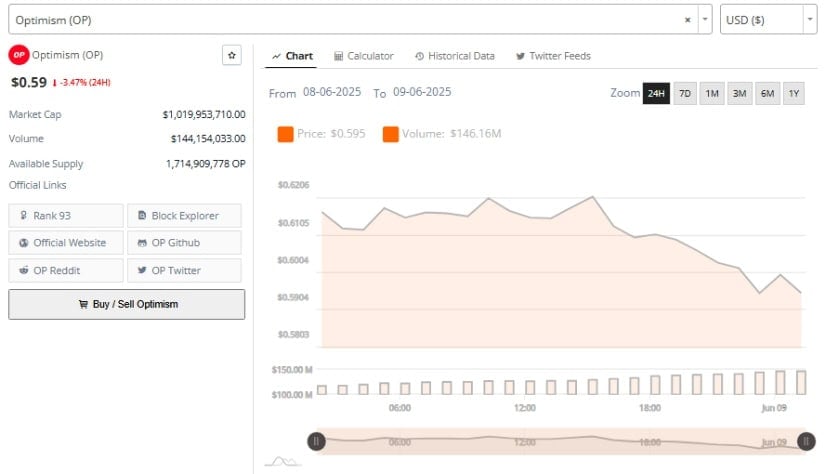
Task: Select the 3M zoom range
Action: pyautogui.click(x=739, y=94)
